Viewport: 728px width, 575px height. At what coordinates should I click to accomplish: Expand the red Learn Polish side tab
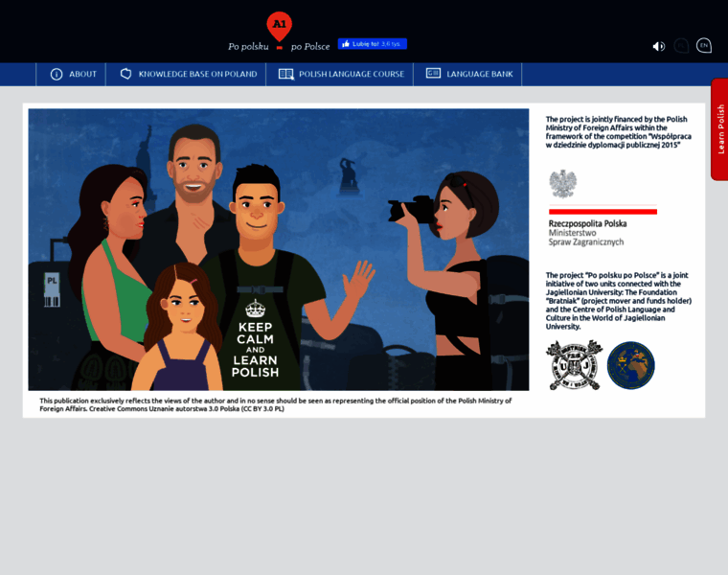(x=719, y=129)
